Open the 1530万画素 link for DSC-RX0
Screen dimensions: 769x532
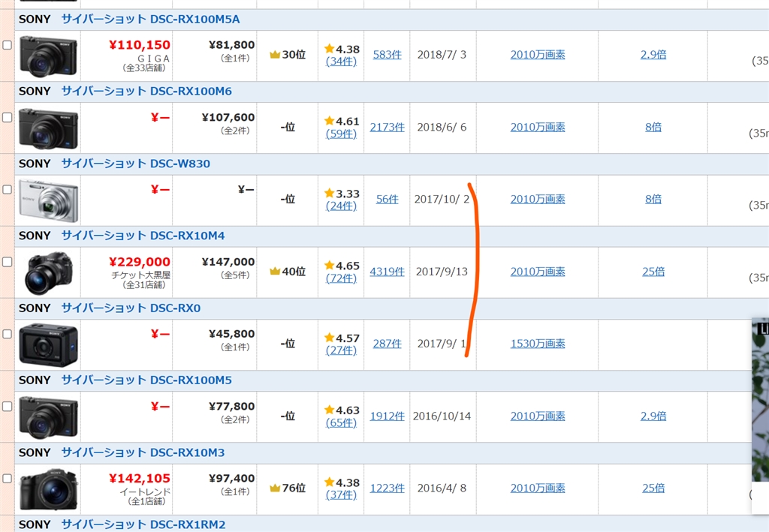(x=538, y=344)
